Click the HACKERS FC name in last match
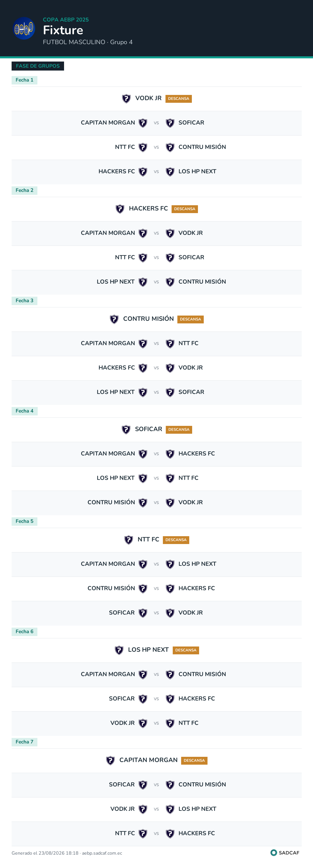The height and width of the screenshot is (868, 313). (196, 833)
